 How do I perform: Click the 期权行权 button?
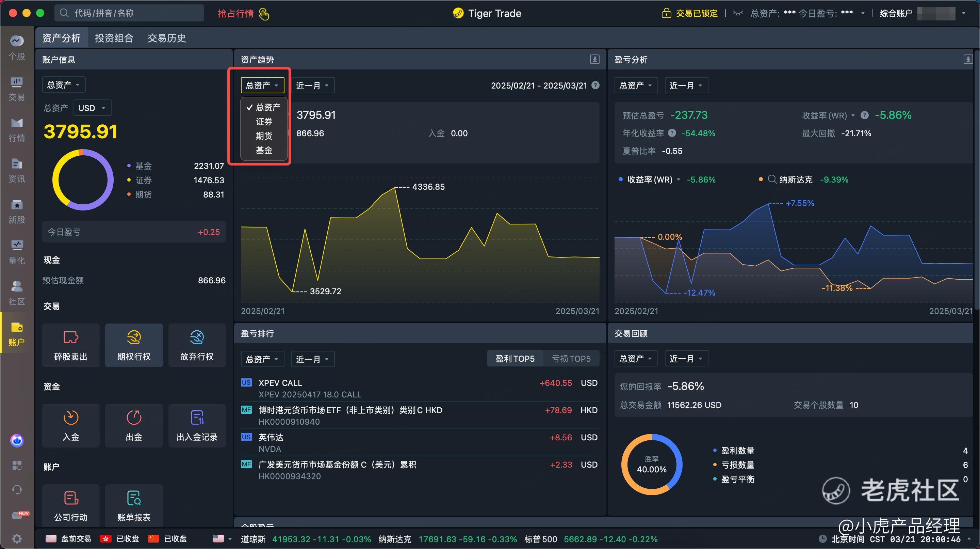[x=134, y=345]
